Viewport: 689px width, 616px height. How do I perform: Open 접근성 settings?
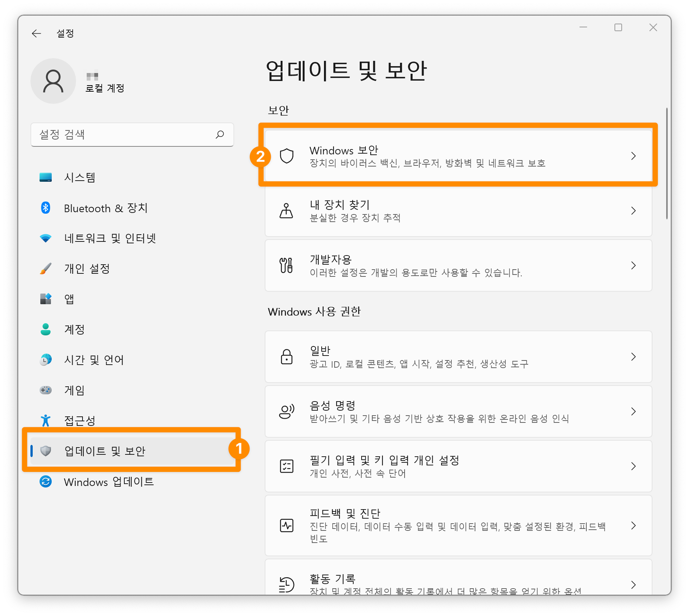[132, 421]
